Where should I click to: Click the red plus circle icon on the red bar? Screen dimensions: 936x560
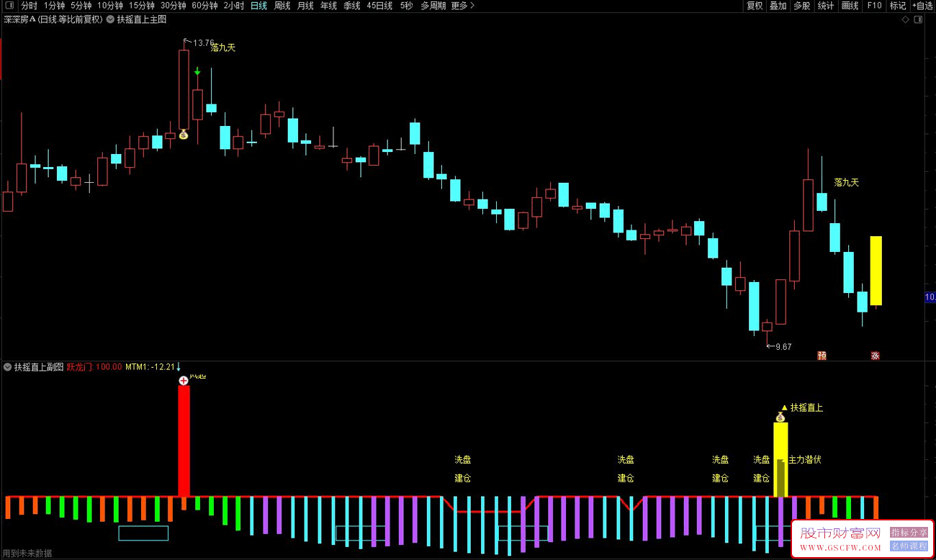[184, 380]
